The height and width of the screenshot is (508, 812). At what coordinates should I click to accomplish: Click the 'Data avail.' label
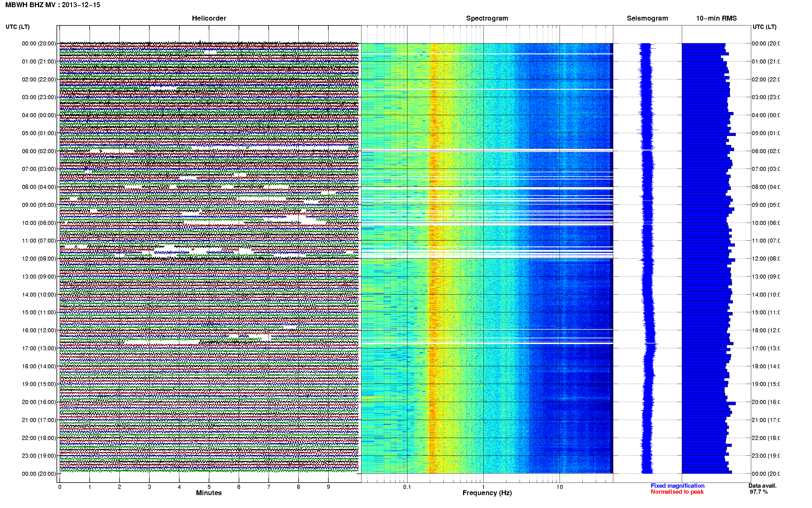pyautogui.click(x=762, y=486)
